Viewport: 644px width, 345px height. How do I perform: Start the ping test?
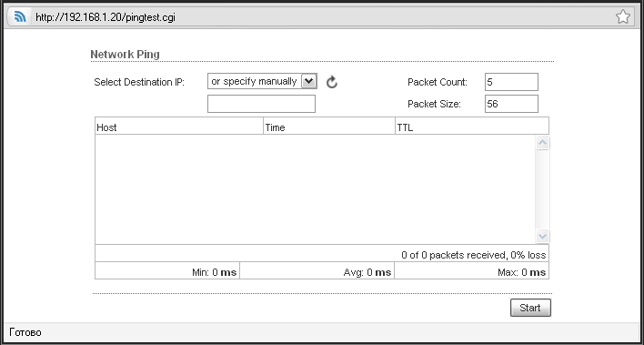pos(530,308)
